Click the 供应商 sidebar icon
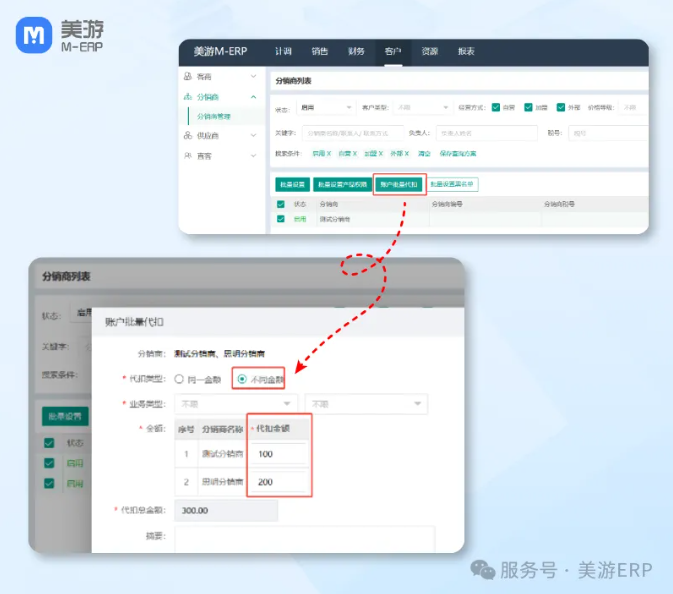673x594 pixels. (188, 136)
